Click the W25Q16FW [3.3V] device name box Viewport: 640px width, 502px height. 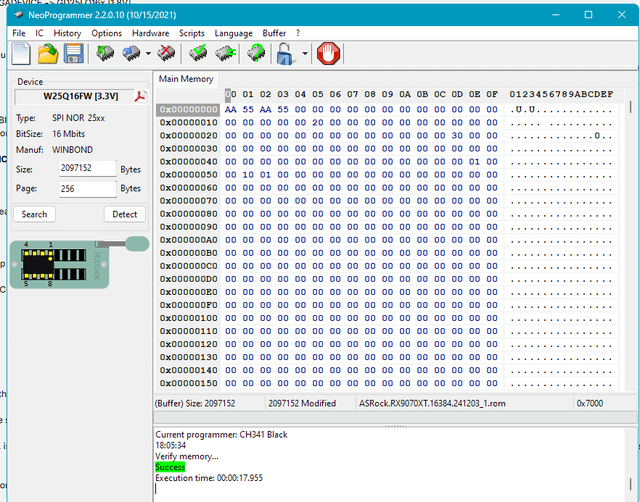[x=74, y=97]
